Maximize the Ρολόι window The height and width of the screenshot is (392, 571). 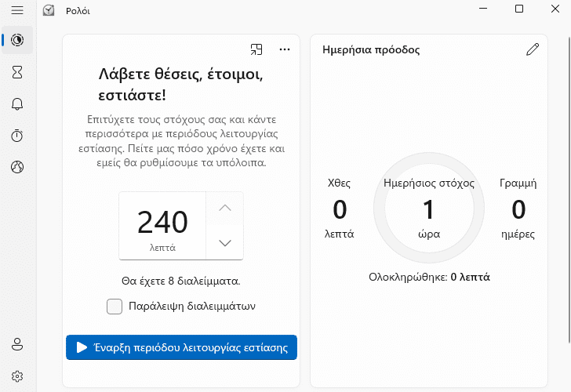519,9
